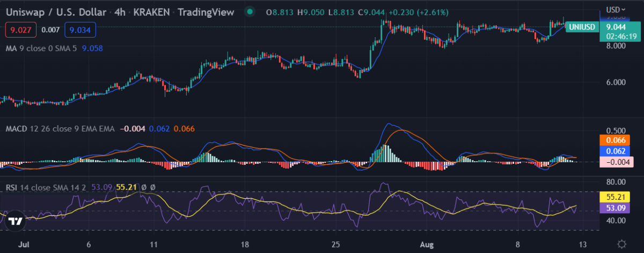Viewport: 644px width, 253px height.
Task: Click the 13 date label on the time axis
Action: point(582,244)
